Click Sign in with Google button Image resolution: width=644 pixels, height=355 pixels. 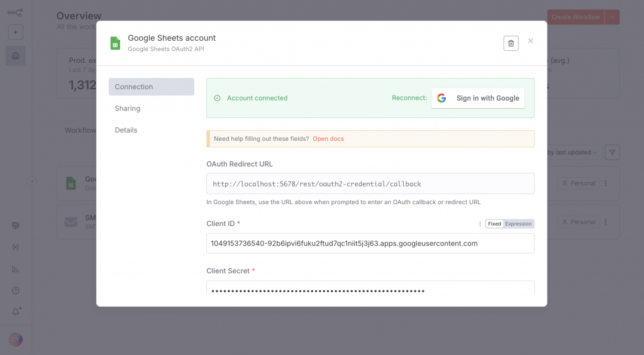tap(478, 98)
